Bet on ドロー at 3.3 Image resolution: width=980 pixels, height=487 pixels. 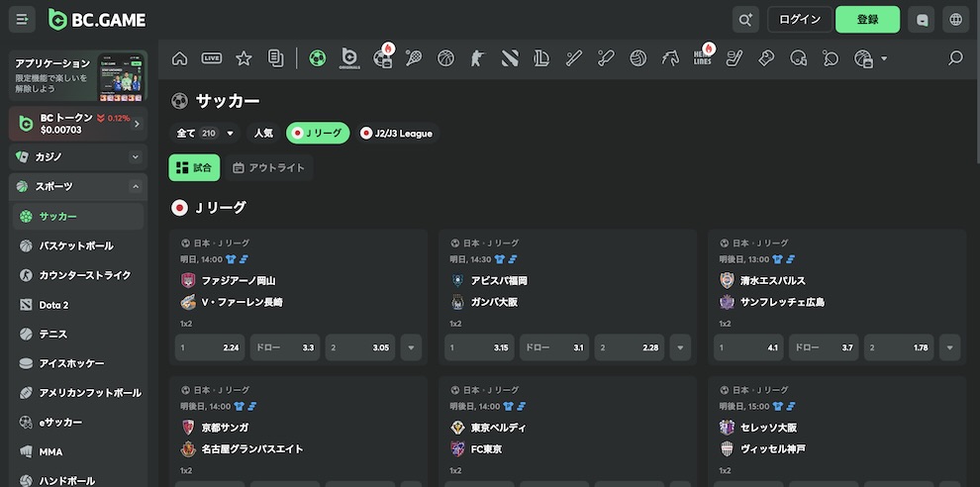coord(285,347)
